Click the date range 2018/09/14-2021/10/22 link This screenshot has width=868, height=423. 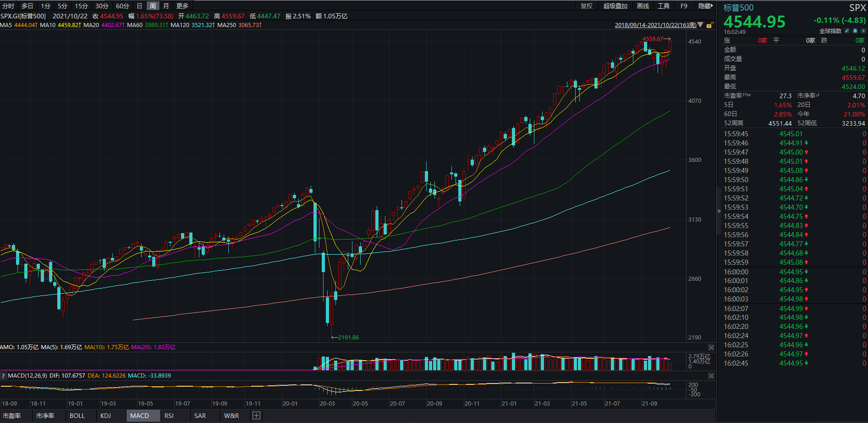[655, 25]
